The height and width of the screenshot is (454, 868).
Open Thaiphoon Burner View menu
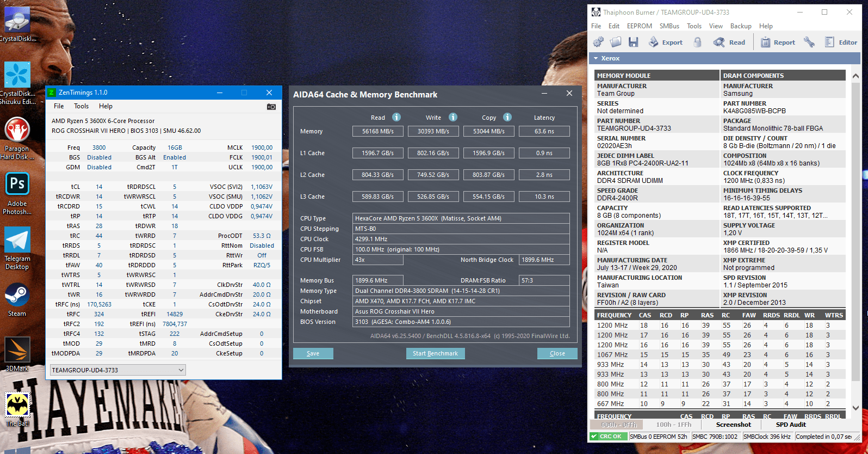(716, 26)
